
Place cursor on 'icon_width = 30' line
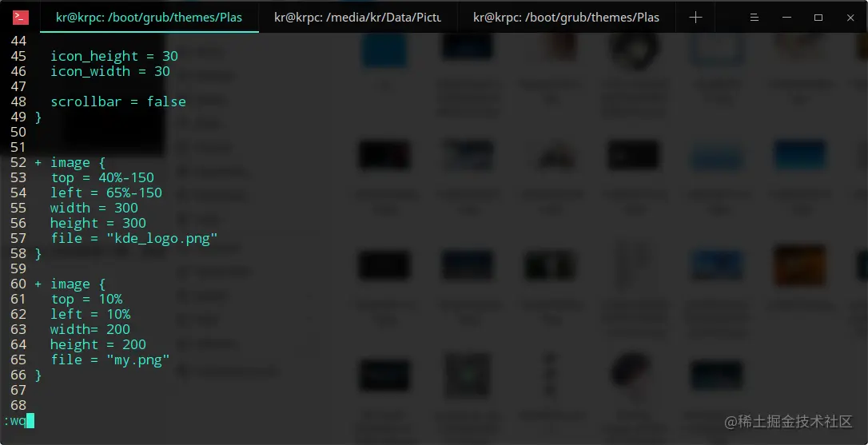110,71
